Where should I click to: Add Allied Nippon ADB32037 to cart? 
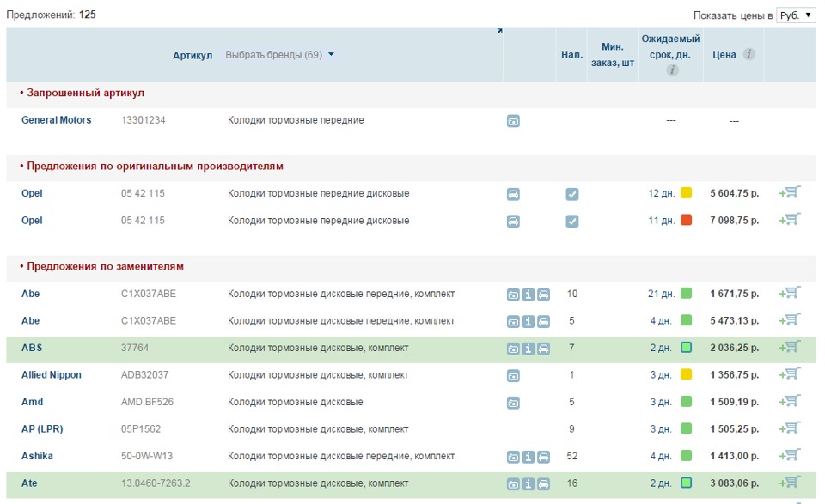tap(790, 374)
